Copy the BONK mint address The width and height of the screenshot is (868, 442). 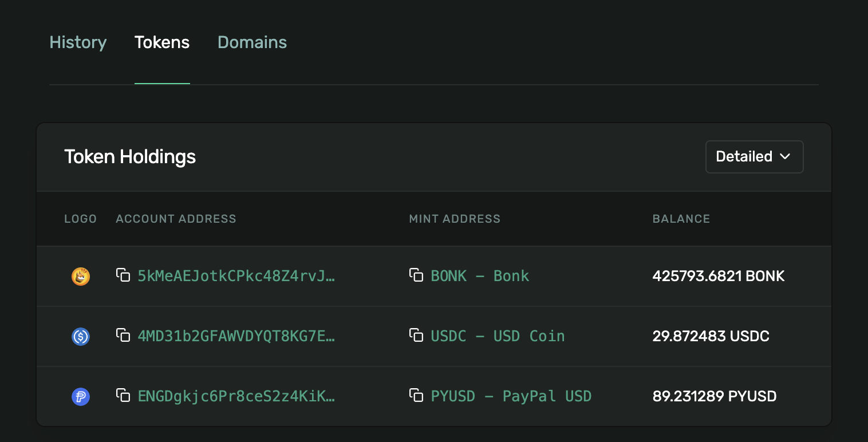coord(417,275)
